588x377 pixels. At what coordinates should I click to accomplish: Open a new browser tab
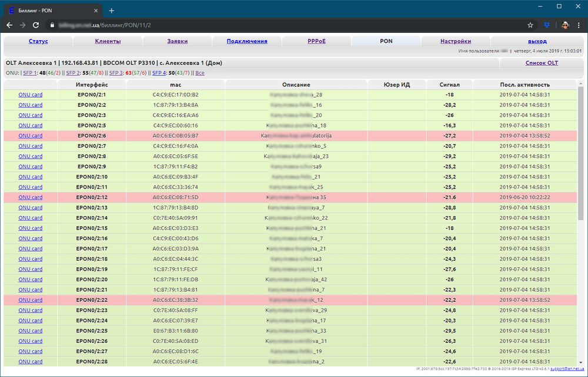tap(112, 11)
